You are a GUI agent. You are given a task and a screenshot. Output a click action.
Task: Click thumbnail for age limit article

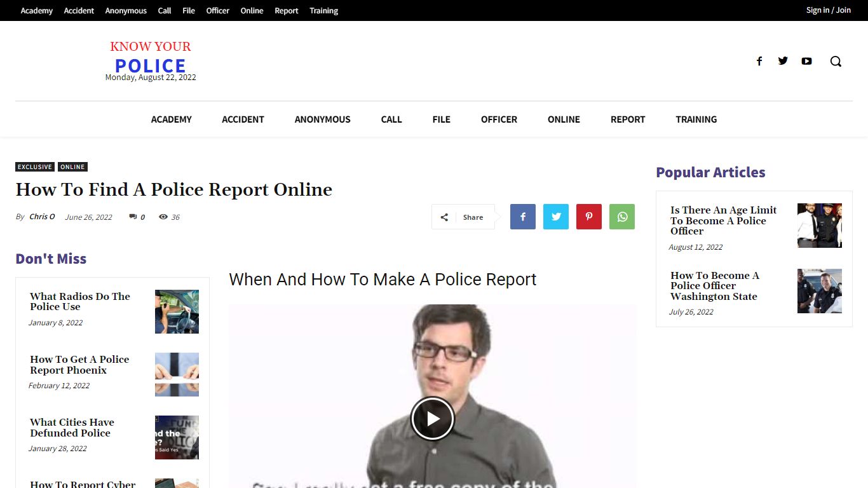click(820, 226)
